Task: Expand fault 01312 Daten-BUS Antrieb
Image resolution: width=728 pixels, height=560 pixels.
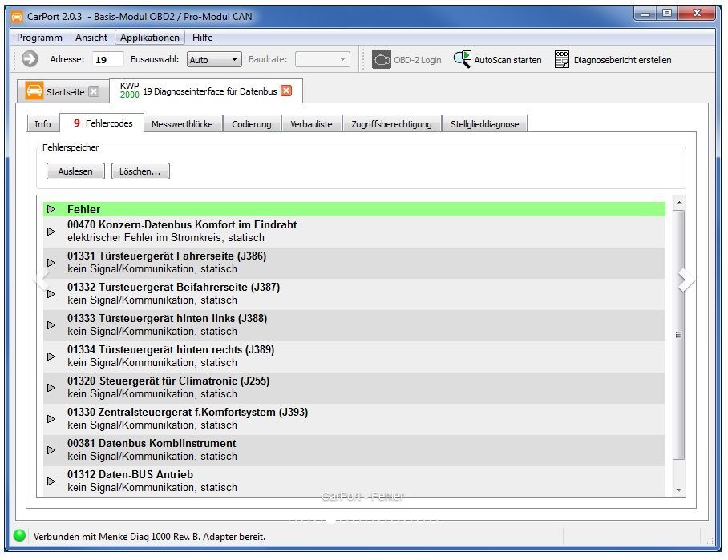Action: coord(52,481)
